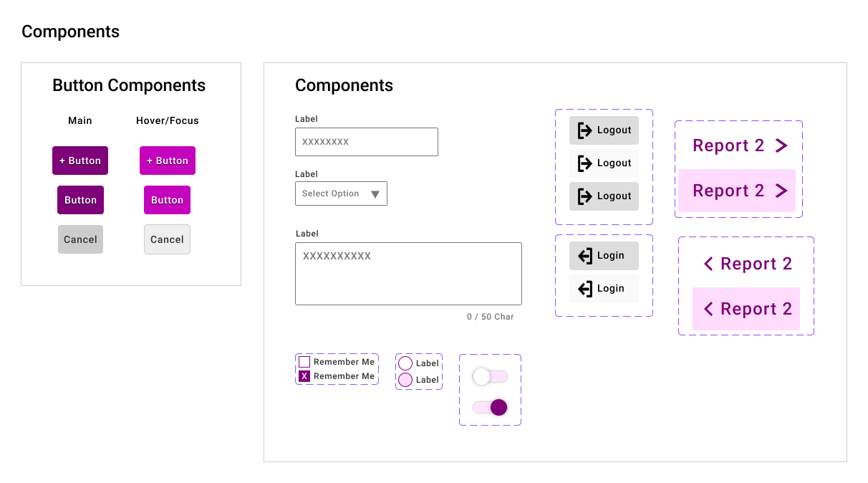Click the login arrow icon in the gray Login button
The width and height of the screenshot is (868, 483).
pos(584,256)
